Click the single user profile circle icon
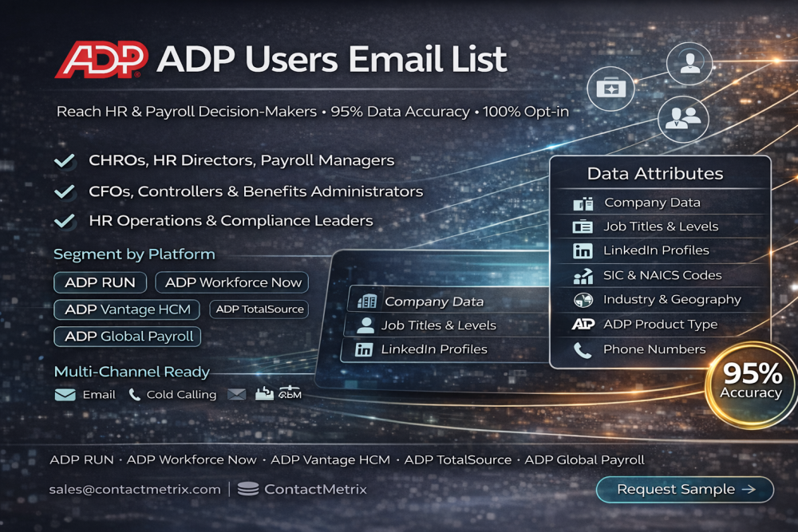798x532 pixels. (x=689, y=63)
